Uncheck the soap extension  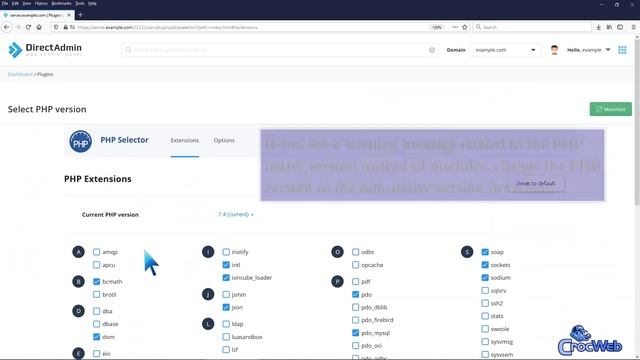(x=485, y=252)
